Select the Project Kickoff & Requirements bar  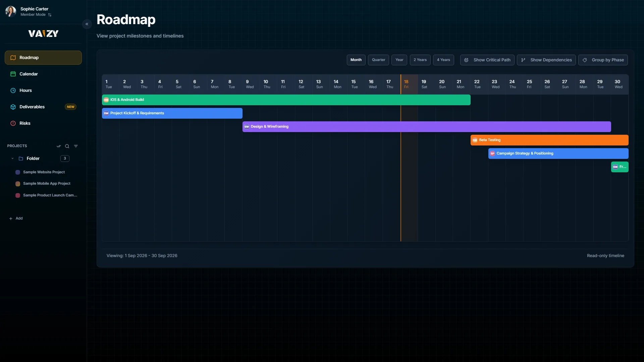[172, 113]
